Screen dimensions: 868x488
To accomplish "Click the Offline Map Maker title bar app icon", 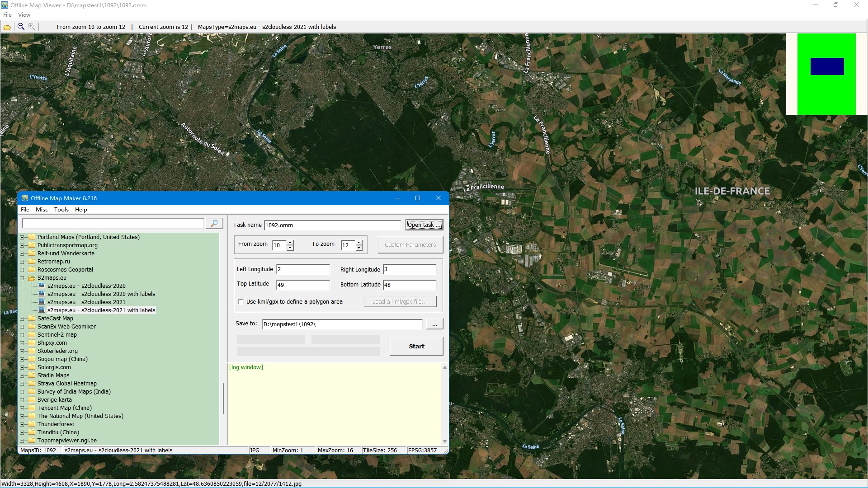I will (25, 198).
